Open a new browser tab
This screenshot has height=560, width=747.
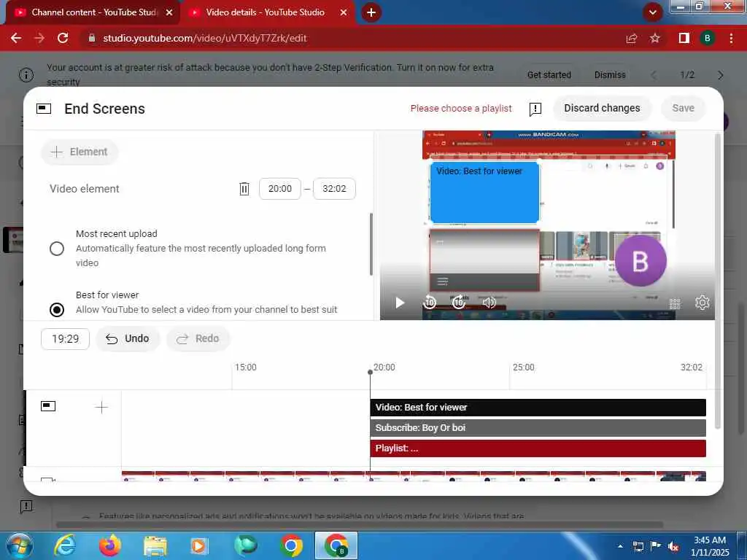point(371,12)
